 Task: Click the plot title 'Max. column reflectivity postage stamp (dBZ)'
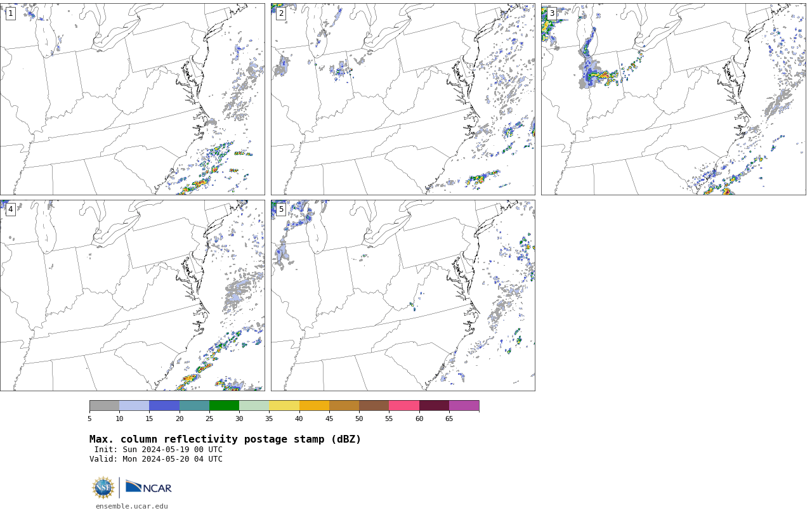[x=225, y=439]
